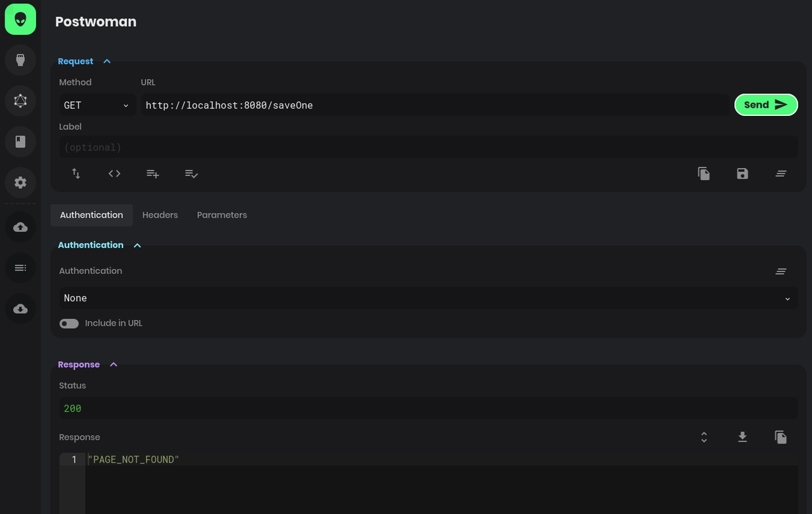The width and height of the screenshot is (812, 514).
Task: Save the request with the floppy icon
Action: coord(742,173)
